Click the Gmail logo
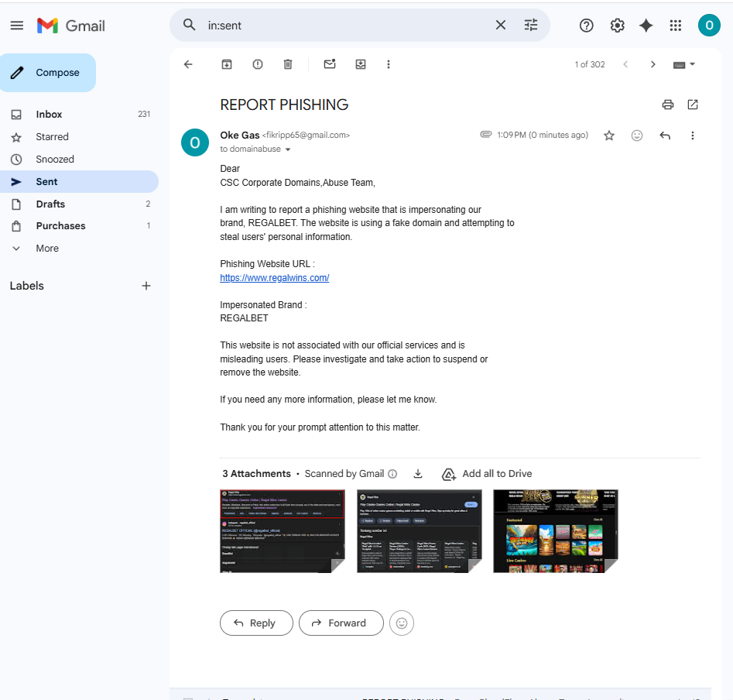Screen dimensions: 733x700 tap(71, 26)
